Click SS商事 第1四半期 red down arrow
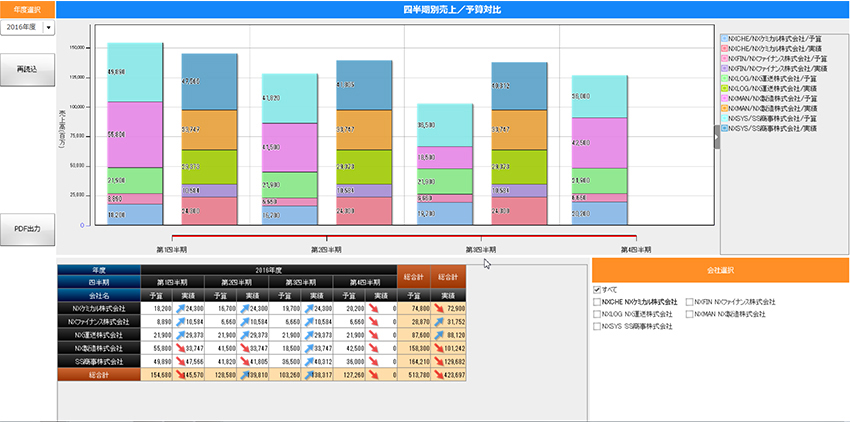Viewport: 850px width, 428px height. point(181,361)
